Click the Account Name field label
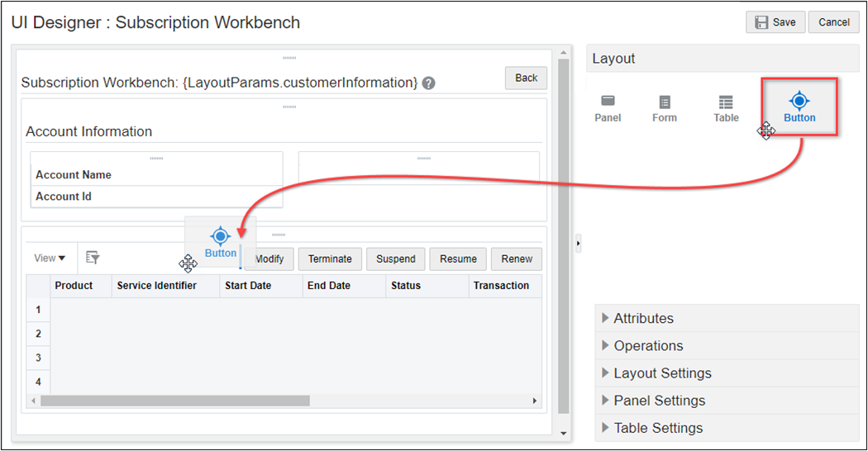Screen dimensions: 868x451 (74, 175)
